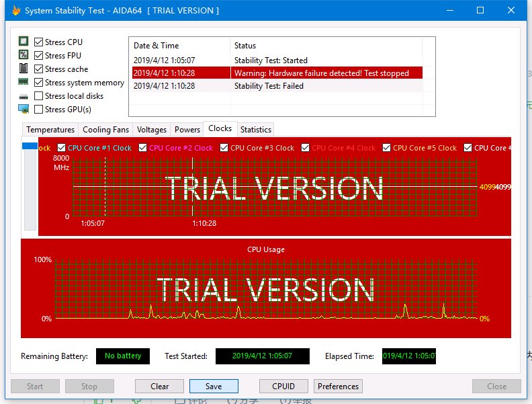Viewport: 532px width, 404px height.
Task: Click the Save button
Action: click(214, 387)
